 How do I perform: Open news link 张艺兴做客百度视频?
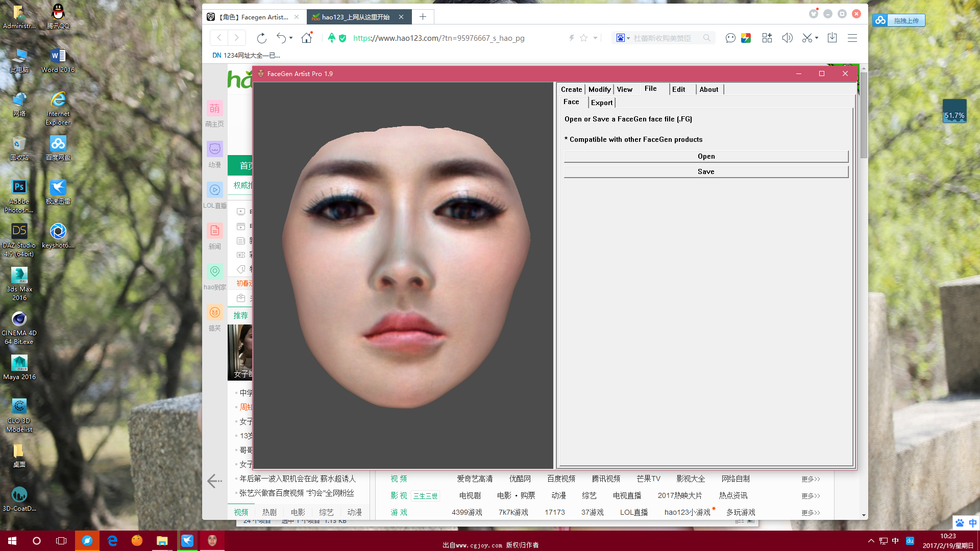(x=296, y=493)
